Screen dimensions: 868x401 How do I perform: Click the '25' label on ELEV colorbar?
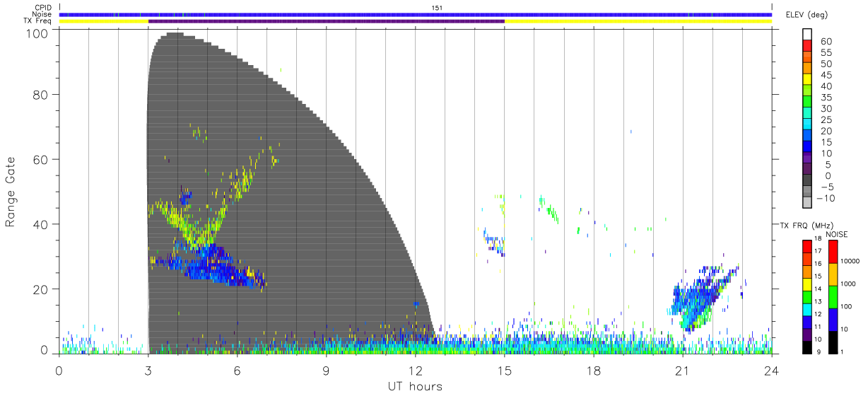tap(825, 120)
